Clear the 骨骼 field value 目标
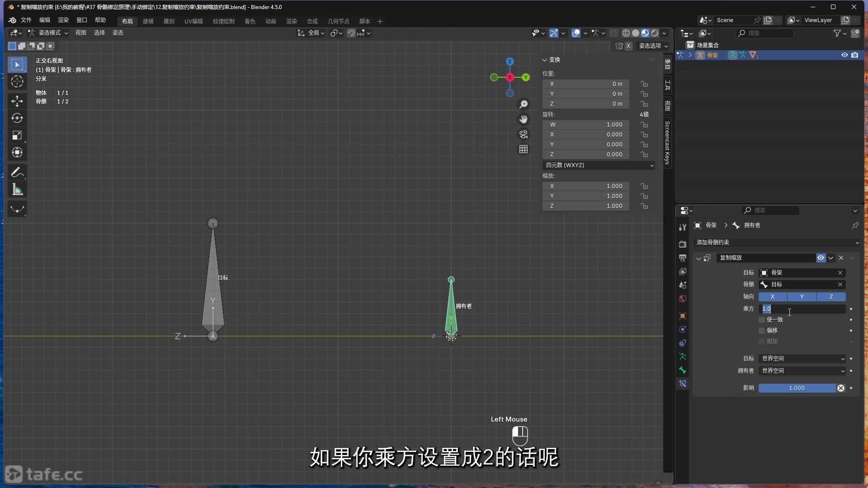Viewport: 868px width, 488px height. pos(840,284)
